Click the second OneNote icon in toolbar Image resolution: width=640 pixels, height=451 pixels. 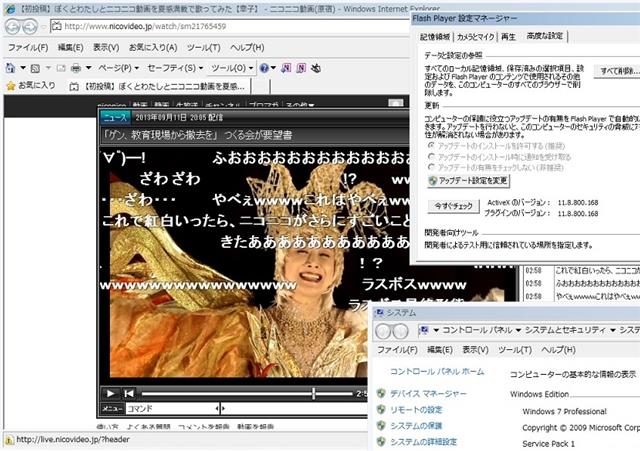[x=301, y=68]
